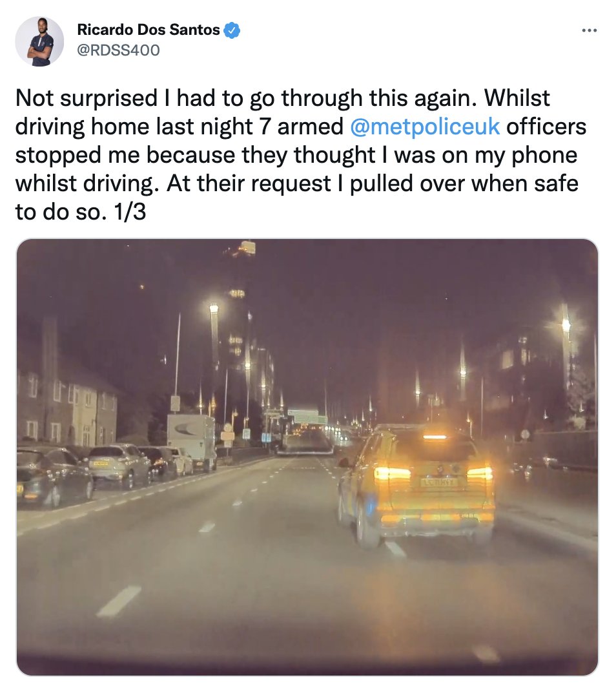Click the police car in the photo
The height and width of the screenshot is (695, 616).
pyautogui.click(x=416, y=484)
